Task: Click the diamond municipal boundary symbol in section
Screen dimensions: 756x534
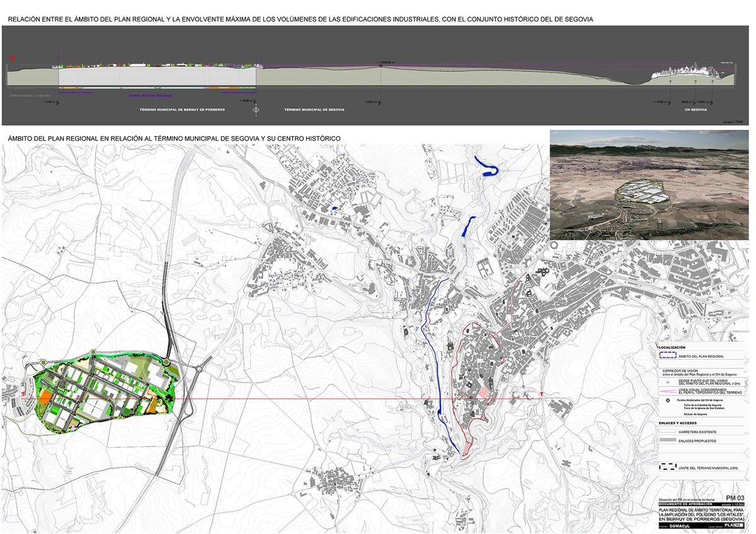Action: point(256,110)
